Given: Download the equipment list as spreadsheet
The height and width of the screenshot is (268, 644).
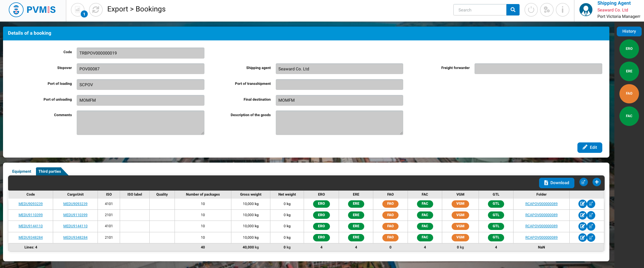Looking at the screenshot, I should [x=556, y=183].
